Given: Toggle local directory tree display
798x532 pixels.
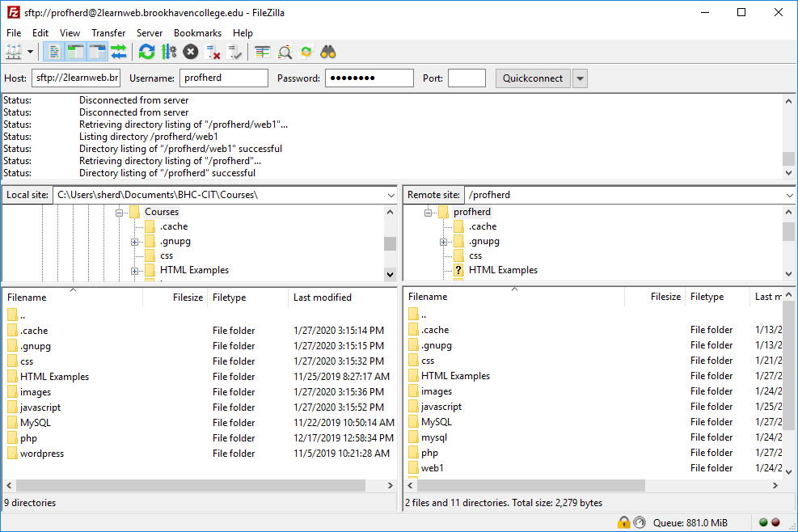Looking at the screenshot, I should [75, 52].
